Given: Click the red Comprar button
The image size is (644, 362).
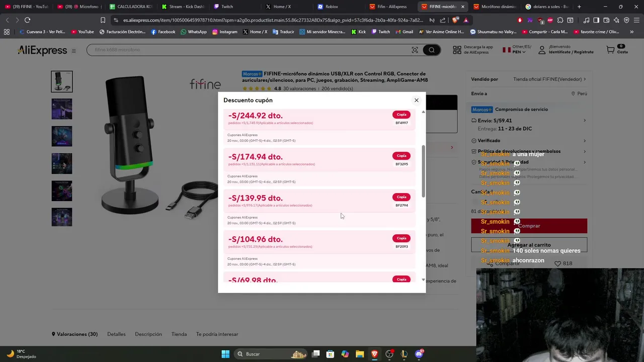Looking at the screenshot, I should (x=529, y=226).
